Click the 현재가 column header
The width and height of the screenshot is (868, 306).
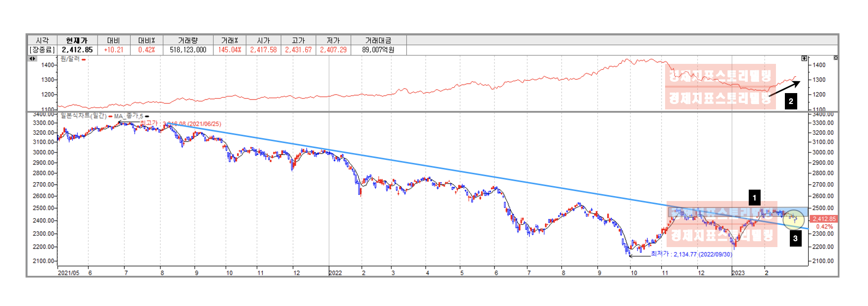77,40
